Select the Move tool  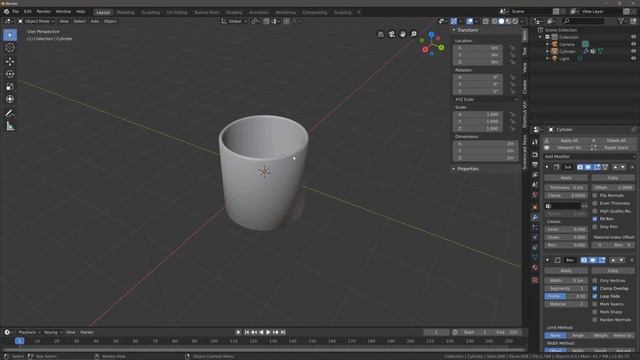(x=10, y=61)
